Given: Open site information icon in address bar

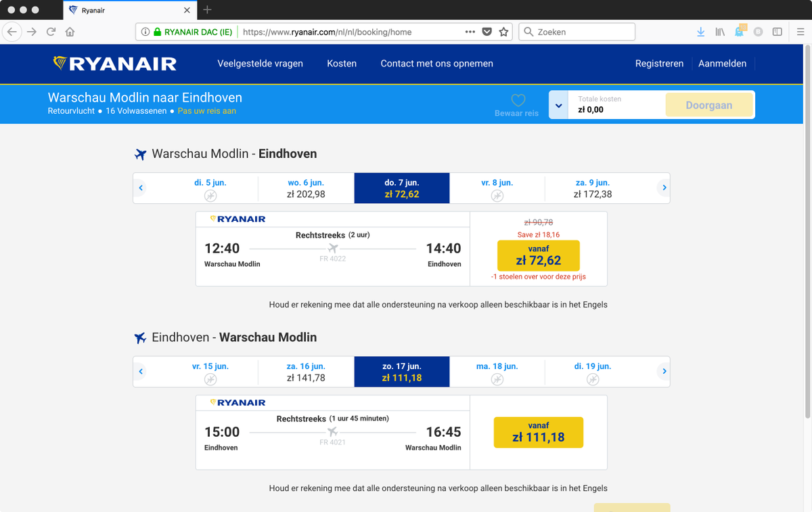Looking at the screenshot, I should coord(145,32).
